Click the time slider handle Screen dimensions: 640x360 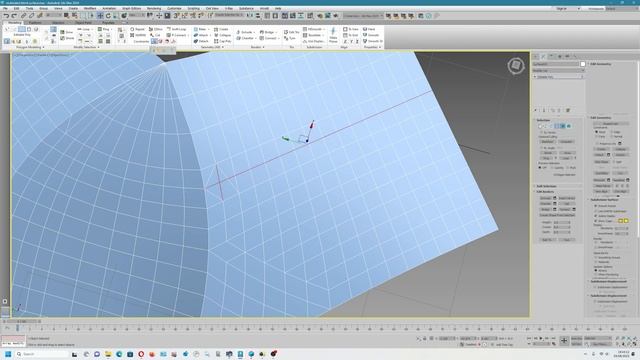22,321
